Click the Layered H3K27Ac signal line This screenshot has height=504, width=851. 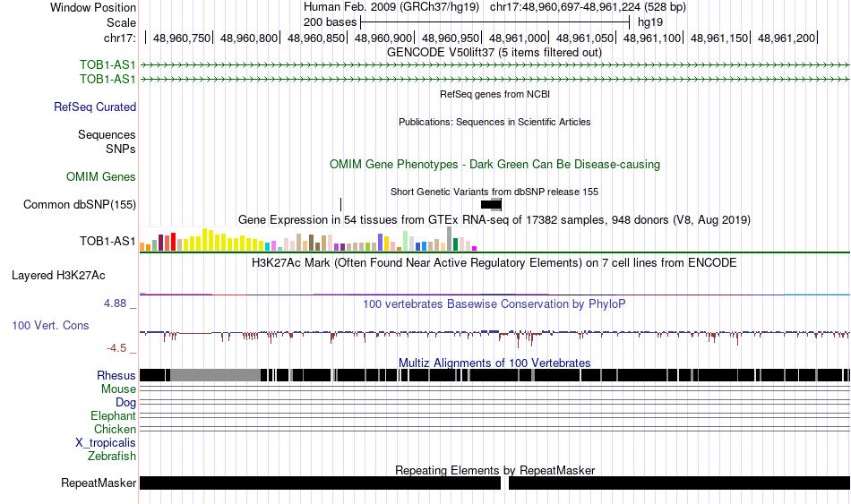pos(494,294)
